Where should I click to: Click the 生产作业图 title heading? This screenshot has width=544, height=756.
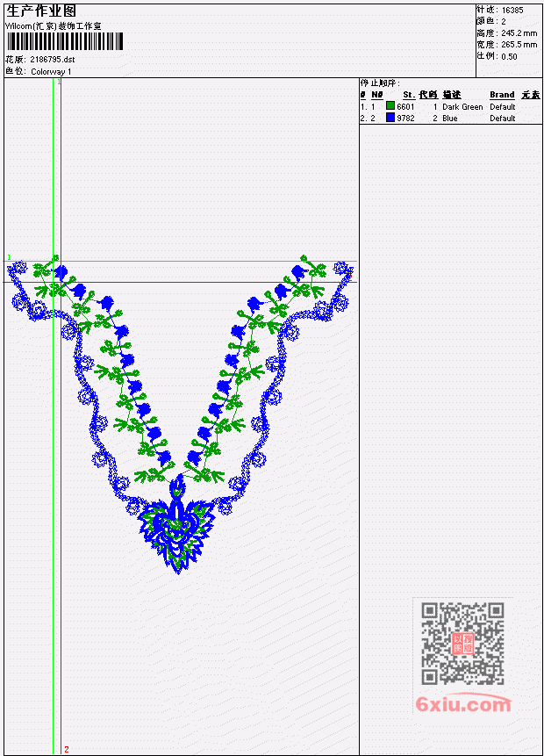(x=41, y=11)
